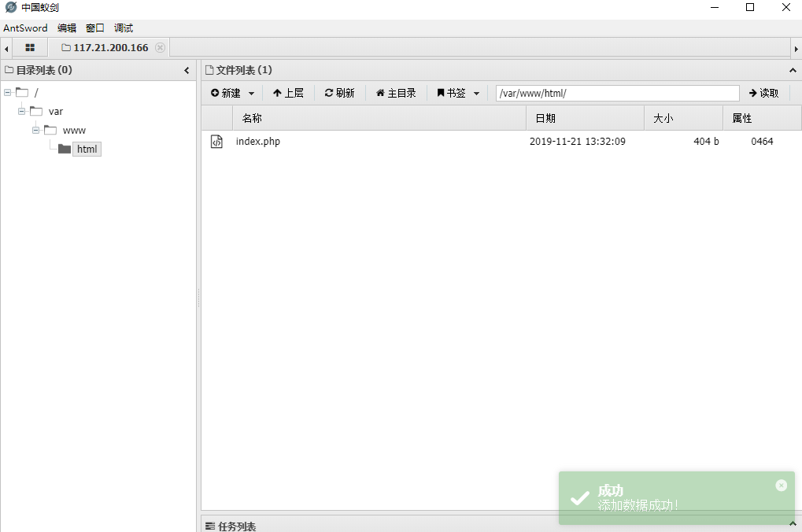
Task: Click the index.php file icon
Action: click(217, 141)
